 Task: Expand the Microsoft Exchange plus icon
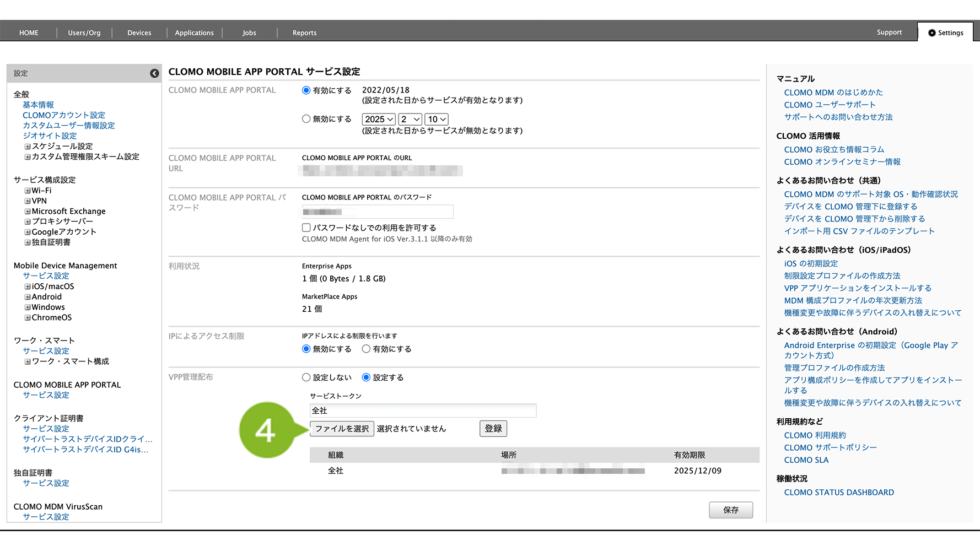coord(27,212)
